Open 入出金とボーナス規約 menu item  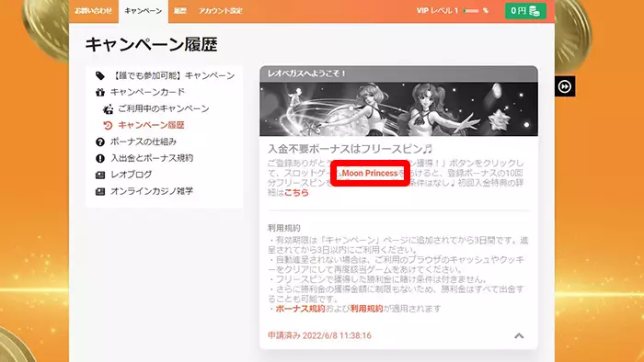[152, 158]
